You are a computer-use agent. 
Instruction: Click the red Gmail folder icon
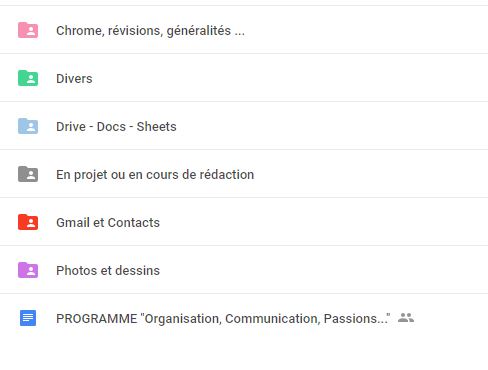click(x=28, y=222)
